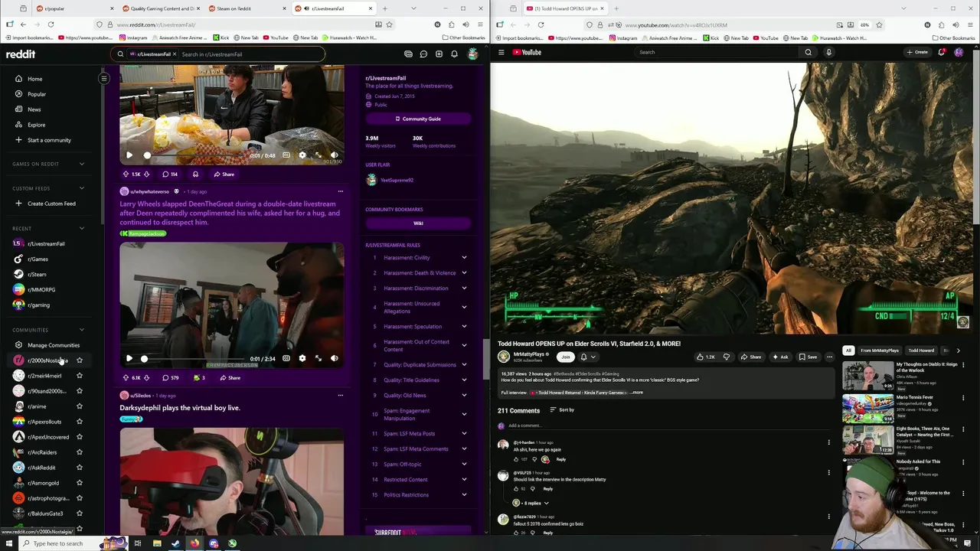
Task: Toggle favorite star for r/anime
Action: 80,406
